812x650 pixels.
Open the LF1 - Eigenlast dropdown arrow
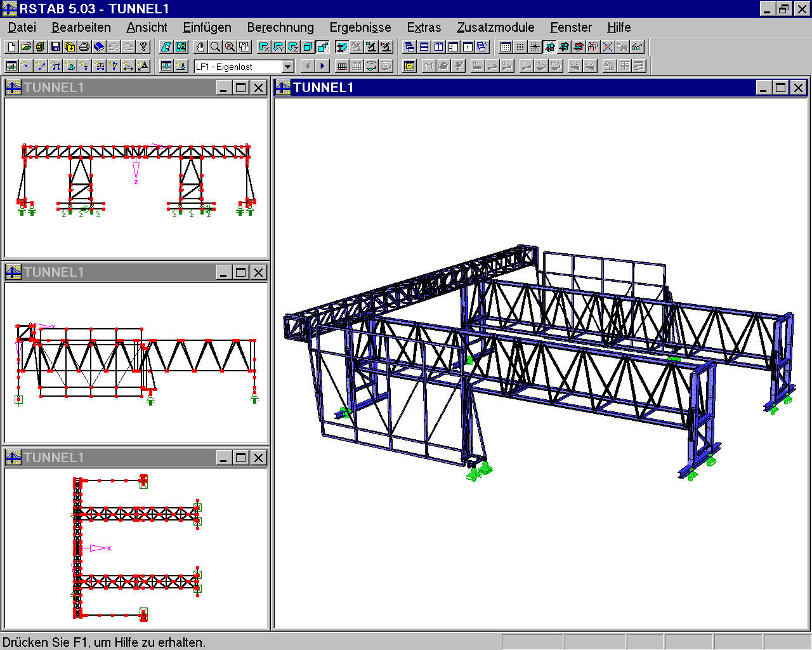(x=287, y=66)
